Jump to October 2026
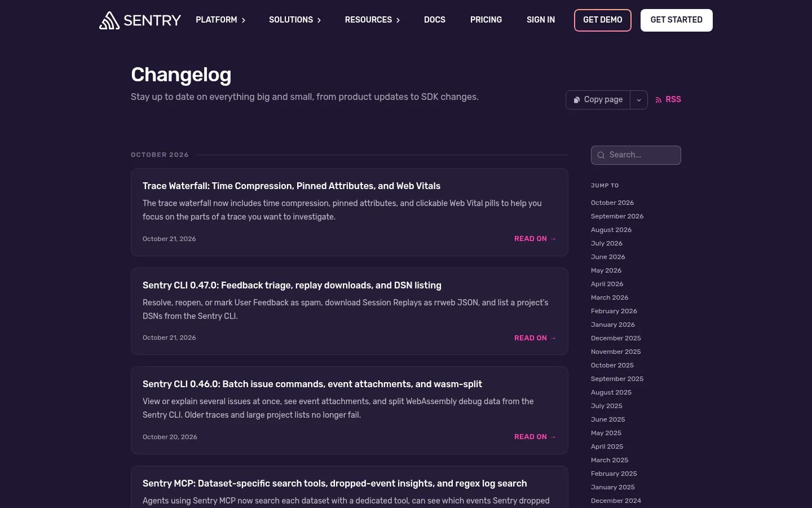Screen dimensions: 812x508 pyautogui.click(x=612, y=203)
